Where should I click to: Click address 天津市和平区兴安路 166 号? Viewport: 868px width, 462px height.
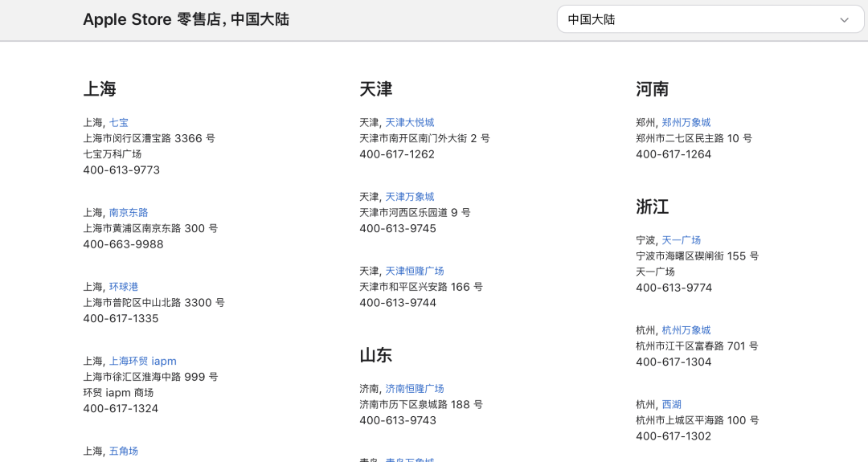tap(420, 287)
